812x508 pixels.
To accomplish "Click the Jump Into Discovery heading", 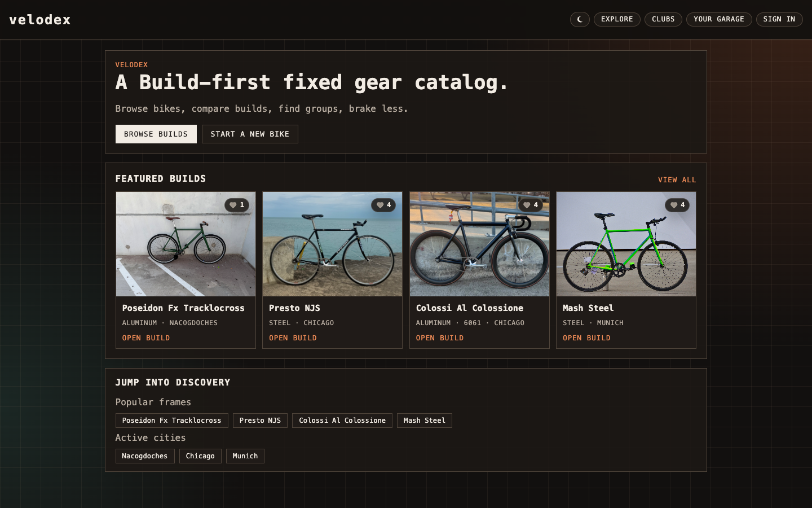I will [x=173, y=383].
